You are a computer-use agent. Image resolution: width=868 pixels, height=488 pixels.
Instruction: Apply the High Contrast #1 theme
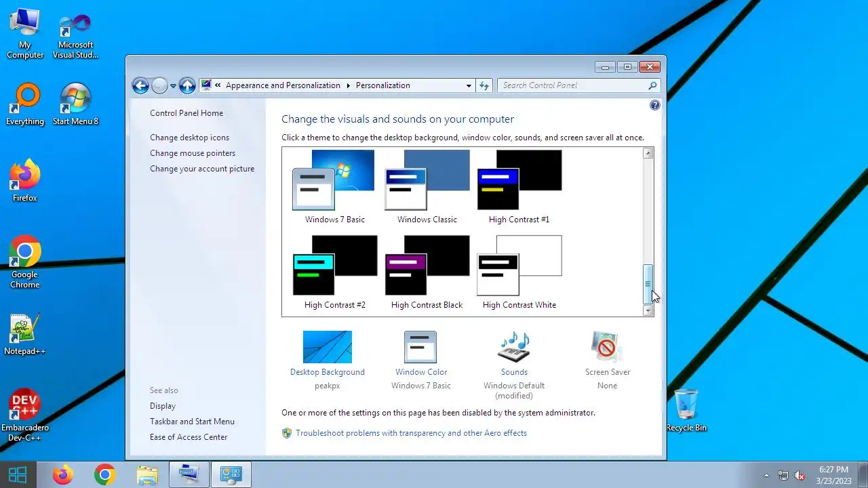[x=519, y=180]
